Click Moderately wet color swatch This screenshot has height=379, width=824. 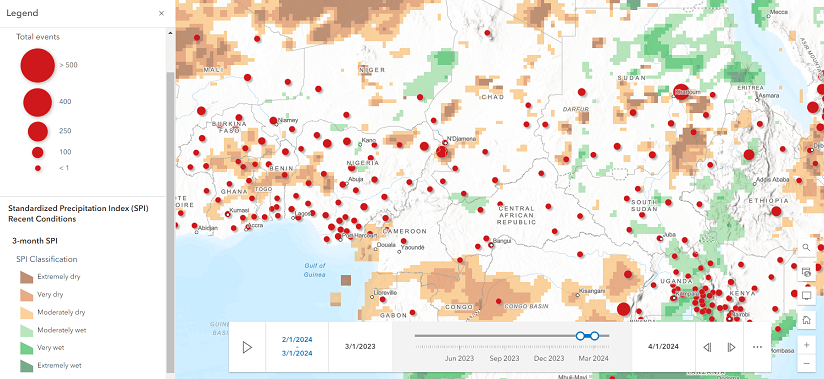click(27, 330)
